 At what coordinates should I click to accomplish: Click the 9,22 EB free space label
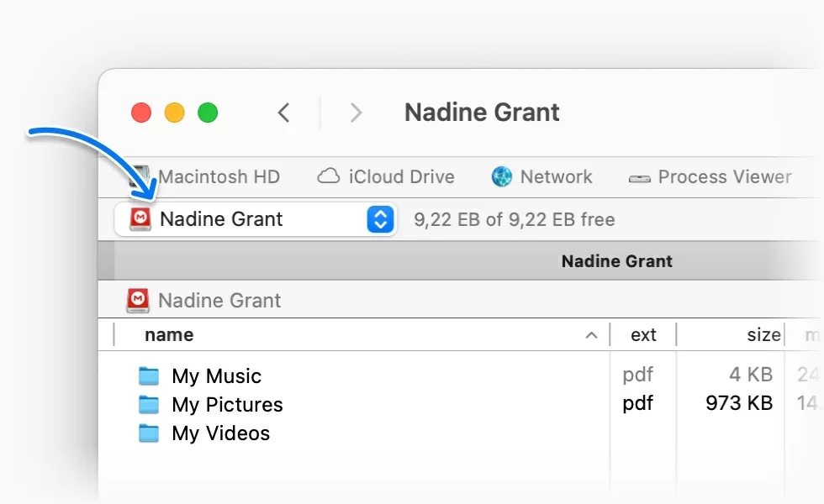tap(514, 220)
